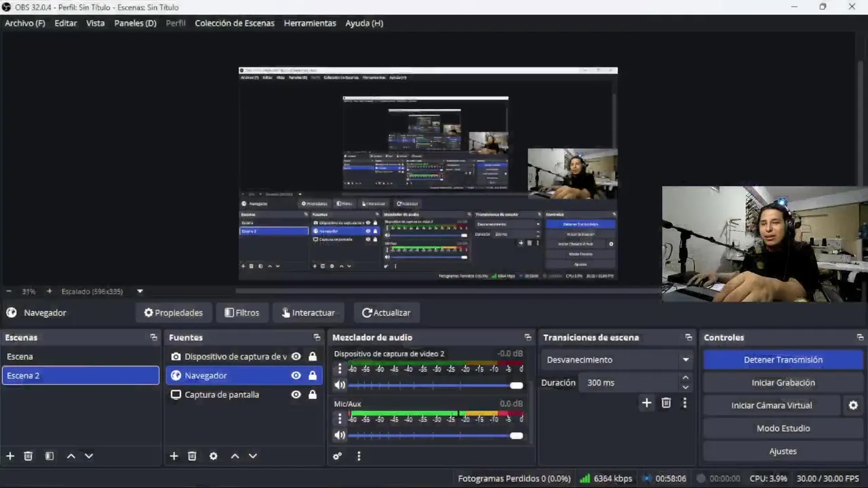This screenshot has height=488, width=868.
Task: Move source up in Fuentes list
Action: (235, 456)
